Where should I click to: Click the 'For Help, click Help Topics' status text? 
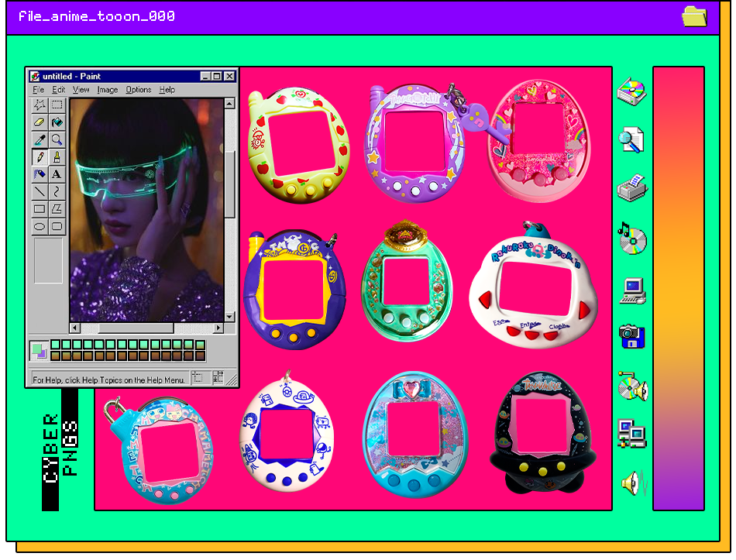108,380
